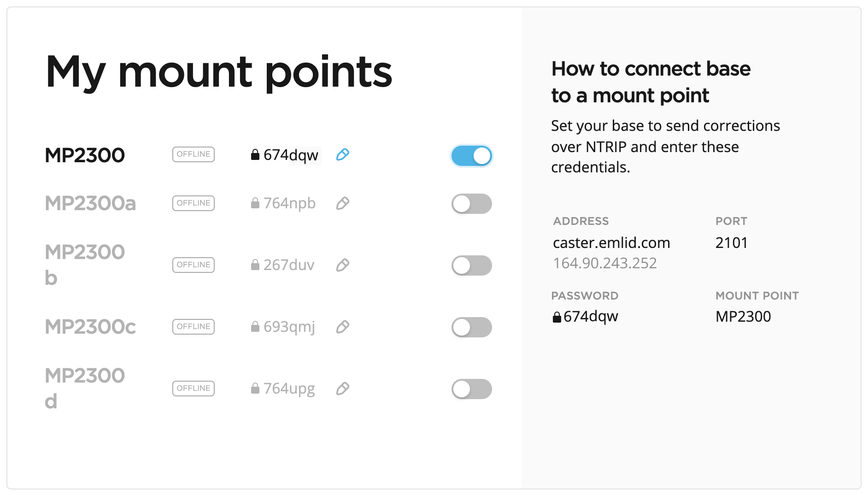Disable the MP2300 mount point
868x495 pixels.
(471, 156)
